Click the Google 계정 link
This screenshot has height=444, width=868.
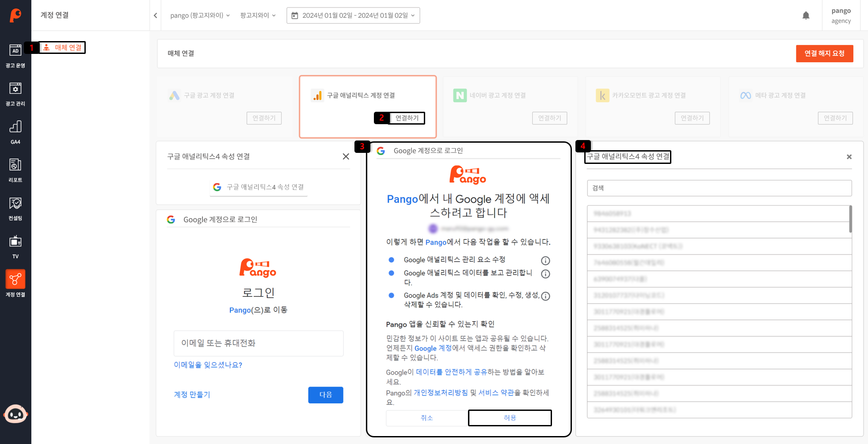coord(433,348)
